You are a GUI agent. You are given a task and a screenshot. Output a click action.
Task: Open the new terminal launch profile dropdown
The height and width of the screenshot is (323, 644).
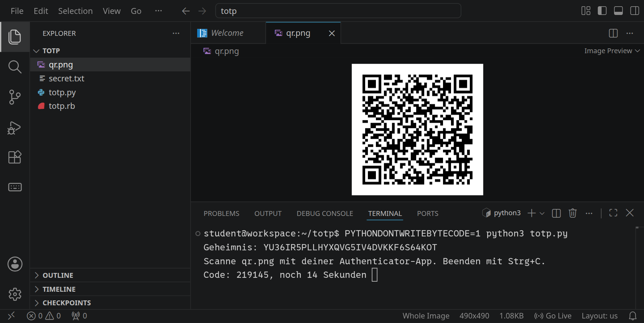[542, 213]
